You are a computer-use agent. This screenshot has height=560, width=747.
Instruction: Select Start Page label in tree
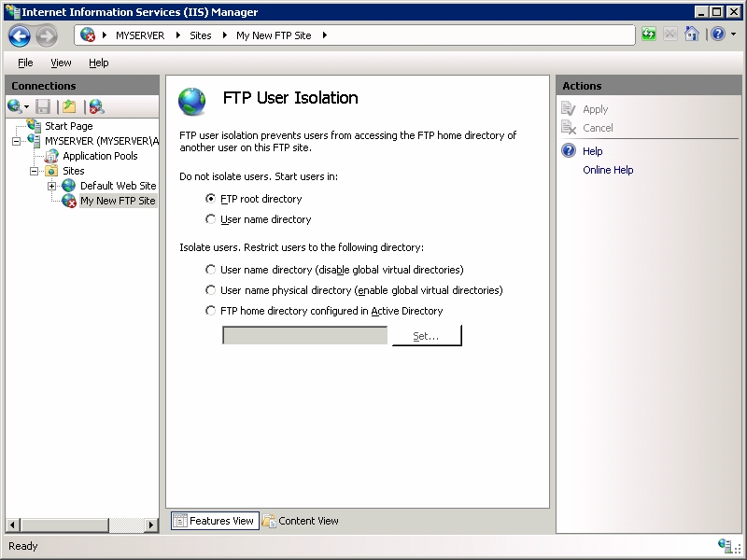click(68, 126)
